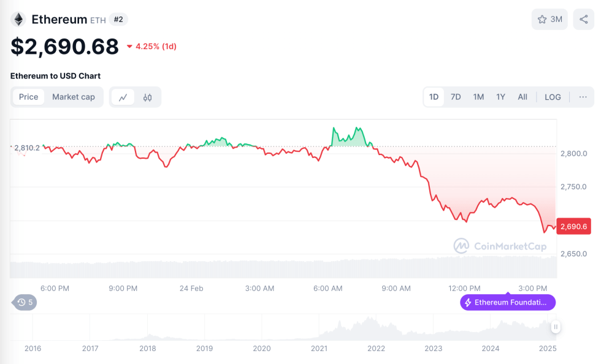Click the 2022 marker on the range slider

376,349
